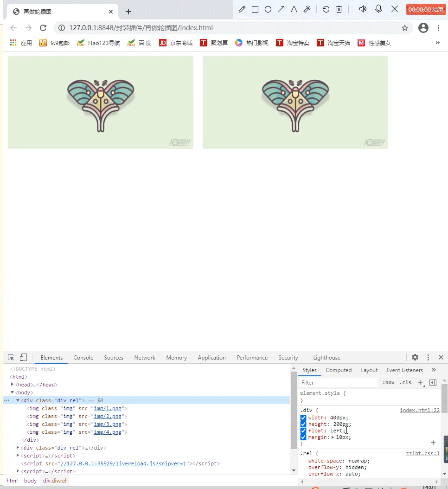This screenshot has height=489, width=448.
Task: Open the 应用 apps shortcut
Action: coord(21,43)
